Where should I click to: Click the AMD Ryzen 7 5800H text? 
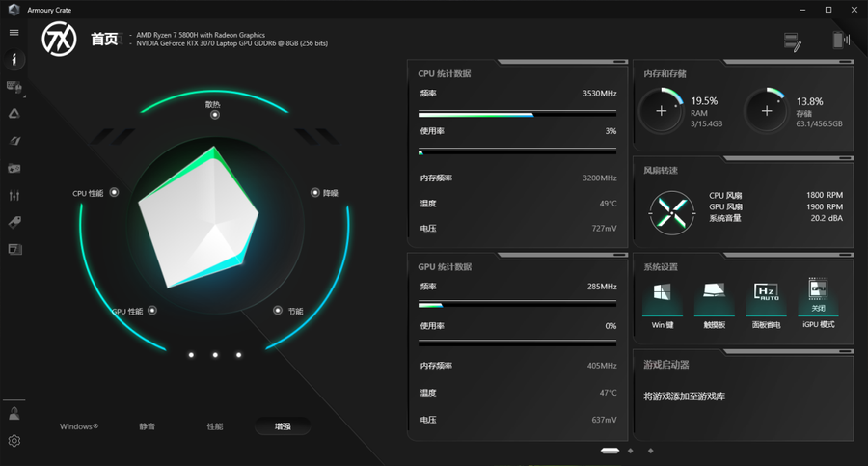tap(201, 35)
